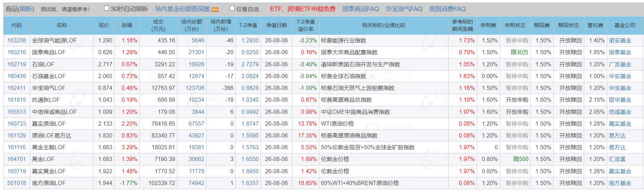Open 银华基金 company link
Image resolution: width=644 pixels, height=194 pixels.
click(x=620, y=100)
